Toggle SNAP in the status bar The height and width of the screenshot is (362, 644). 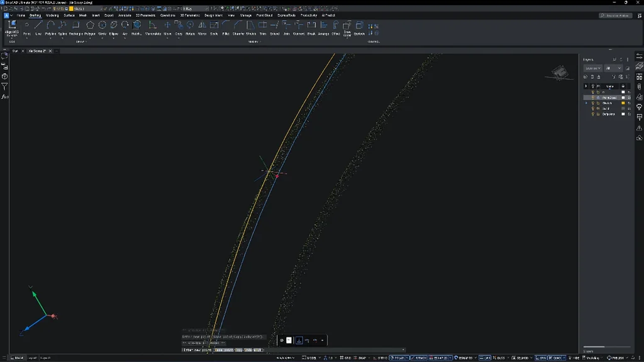[360, 358]
